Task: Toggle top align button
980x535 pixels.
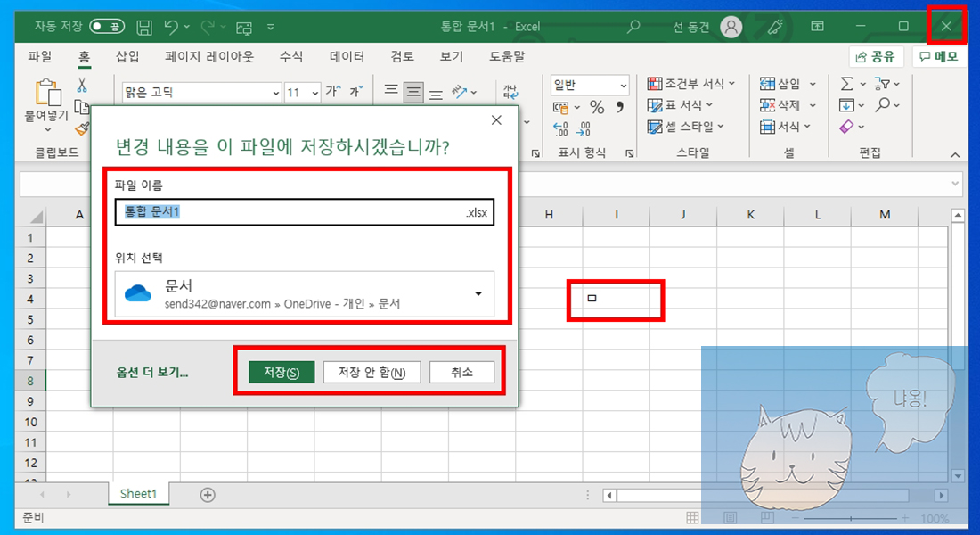Action: [391, 92]
